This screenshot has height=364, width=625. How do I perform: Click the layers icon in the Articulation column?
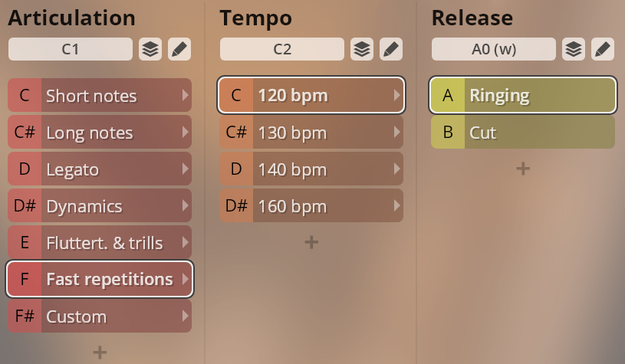150,49
